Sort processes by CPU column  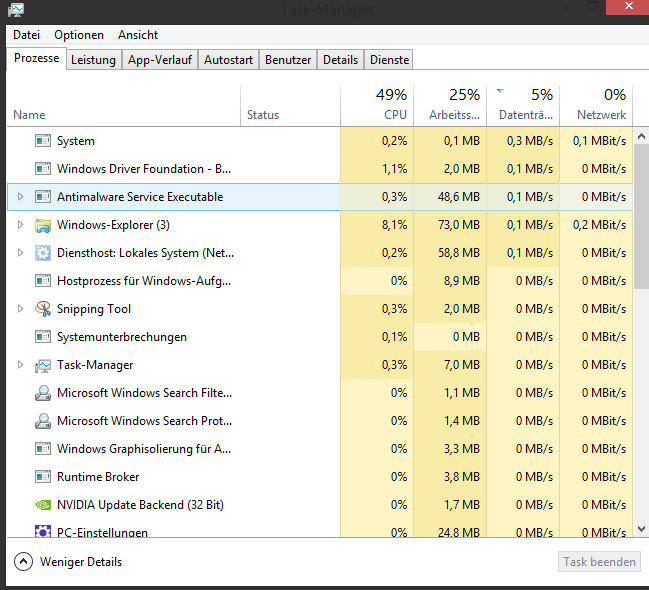377,106
